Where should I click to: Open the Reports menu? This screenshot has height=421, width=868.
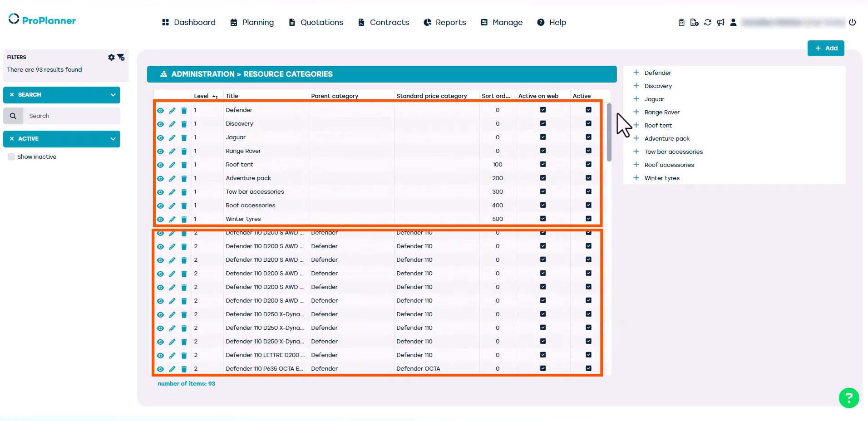coord(444,22)
